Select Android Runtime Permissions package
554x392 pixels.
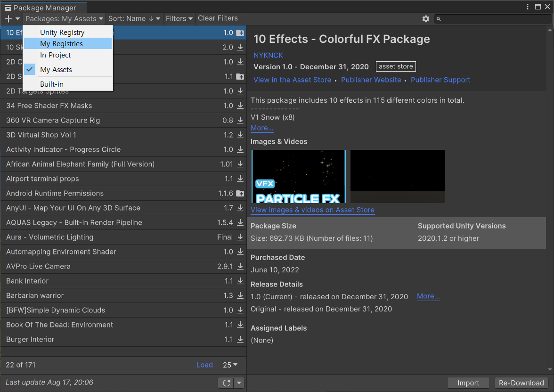(x=123, y=193)
